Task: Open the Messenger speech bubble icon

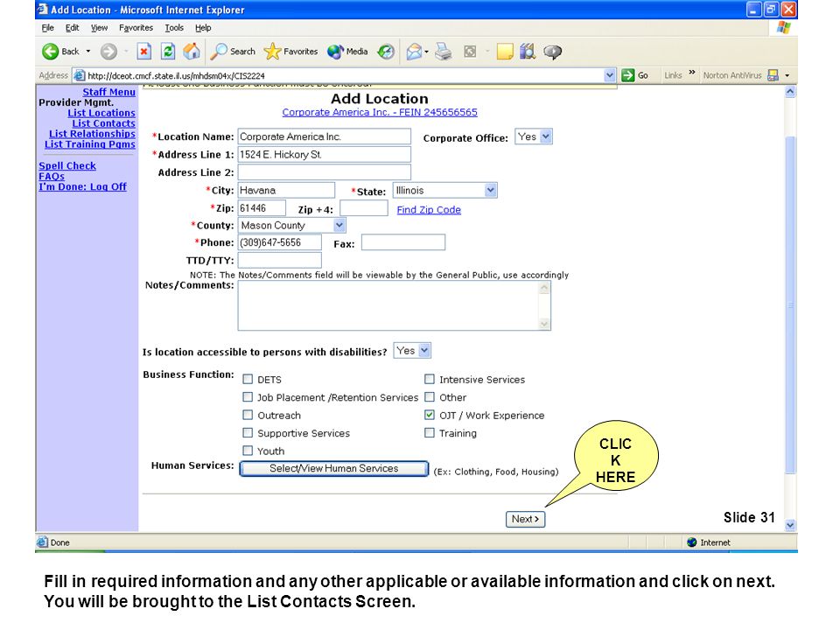Action: pos(552,52)
